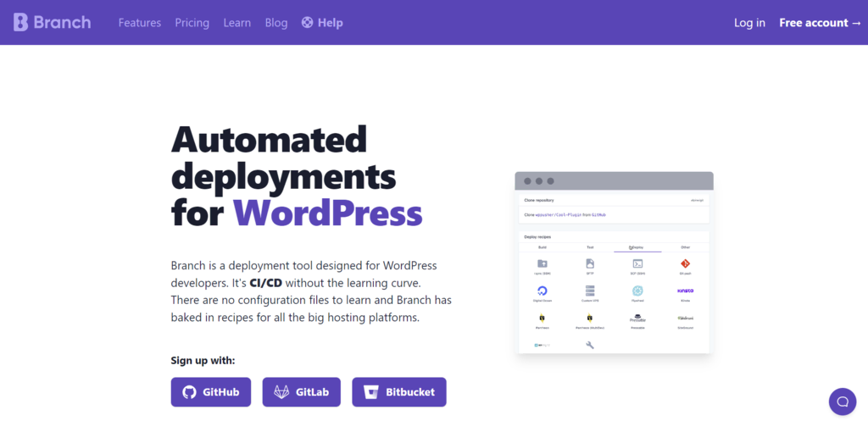Choose the SFTP deploy recipe icon
This screenshot has height=432, width=868.
coord(590,264)
